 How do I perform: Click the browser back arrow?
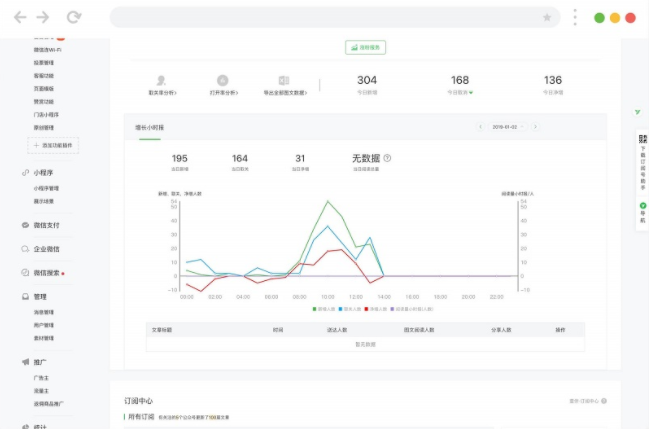[x=19, y=17]
